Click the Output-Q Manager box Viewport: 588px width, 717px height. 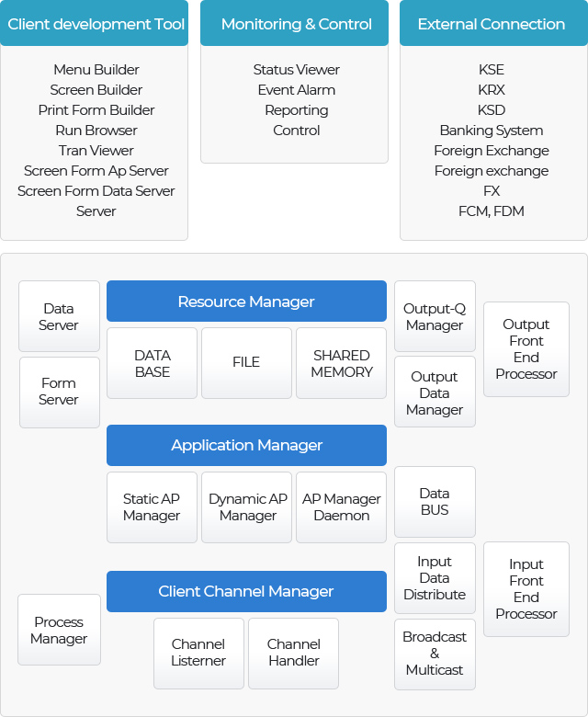pos(435,316)
